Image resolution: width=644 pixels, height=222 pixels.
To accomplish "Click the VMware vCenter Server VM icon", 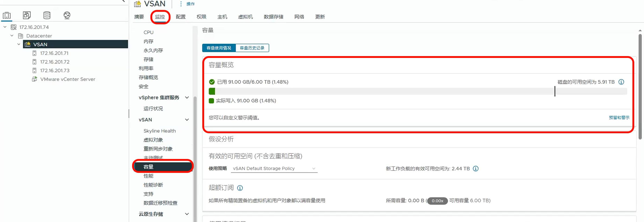I will pos(35,79).
